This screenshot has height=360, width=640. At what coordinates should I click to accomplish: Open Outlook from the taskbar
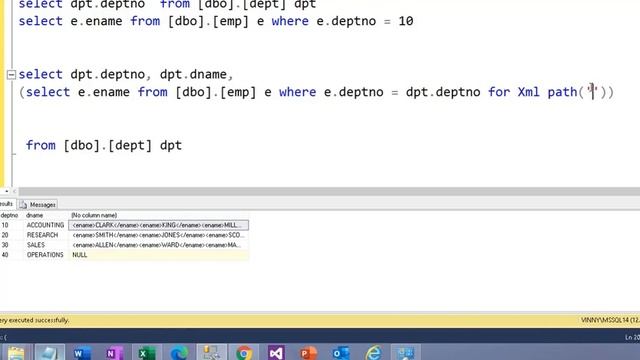[341, 352]
